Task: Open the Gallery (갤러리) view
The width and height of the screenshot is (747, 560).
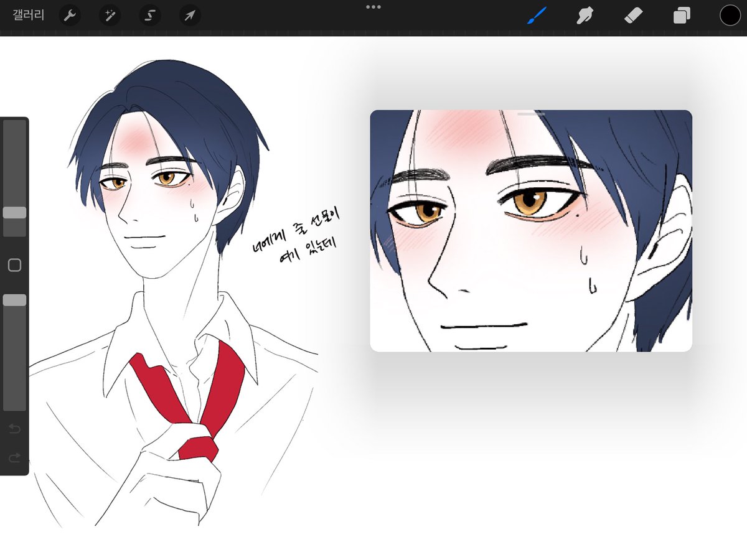Action: tap(28, 16)
